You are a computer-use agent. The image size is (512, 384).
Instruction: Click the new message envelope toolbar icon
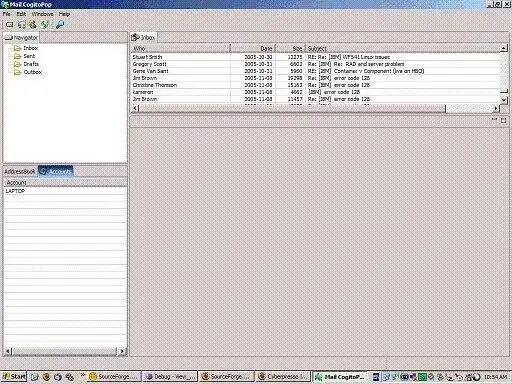10,24
